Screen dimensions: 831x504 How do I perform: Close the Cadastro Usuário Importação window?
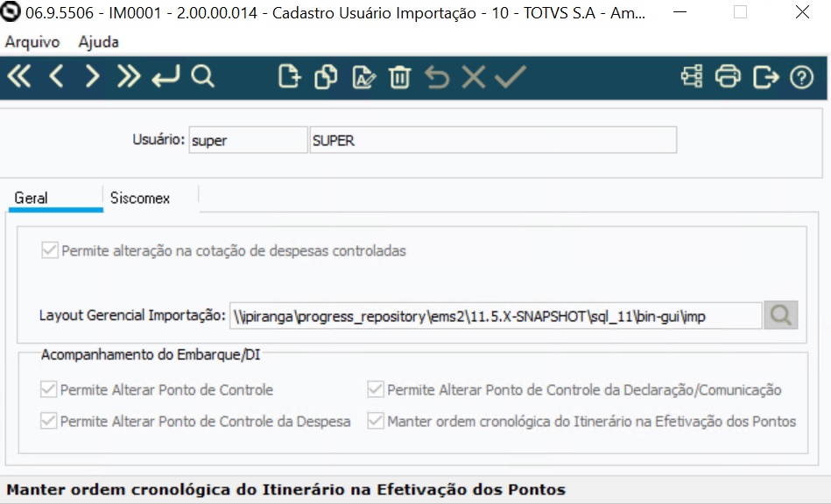pyautogui.click(x=802, y=11)
